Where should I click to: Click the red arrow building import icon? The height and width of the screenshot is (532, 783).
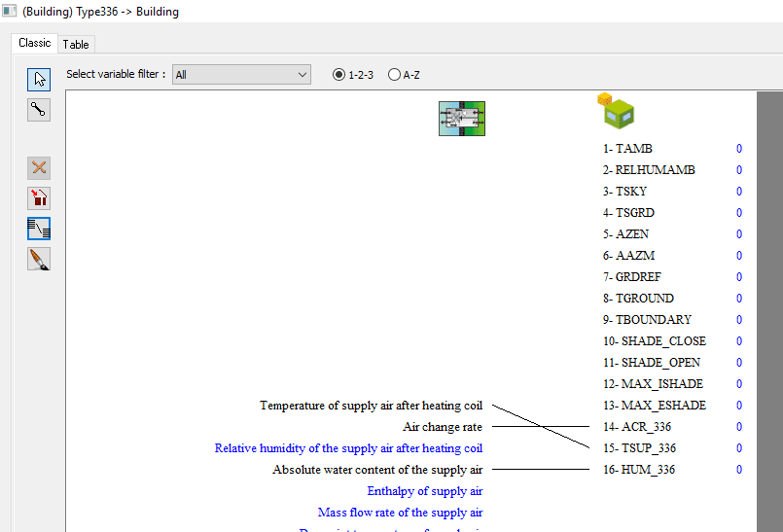pyautogui.click(x=39, y=198)
